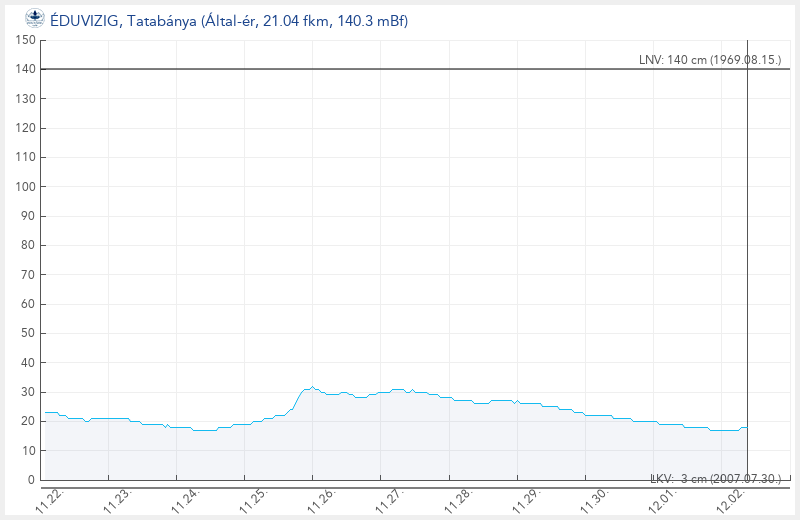The width and height of the screenshot is (800, 520).
Task: Click the 150 value on the y-axis
Action: click(x=26, y=40)
